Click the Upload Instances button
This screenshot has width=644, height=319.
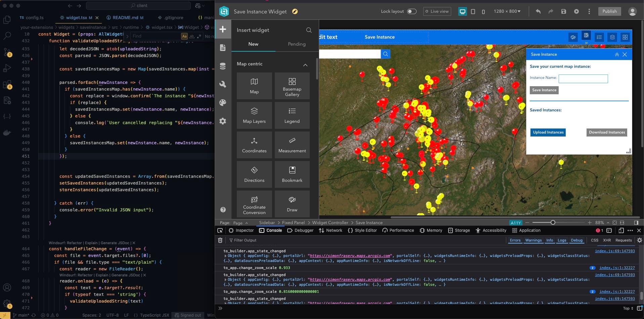548,132
